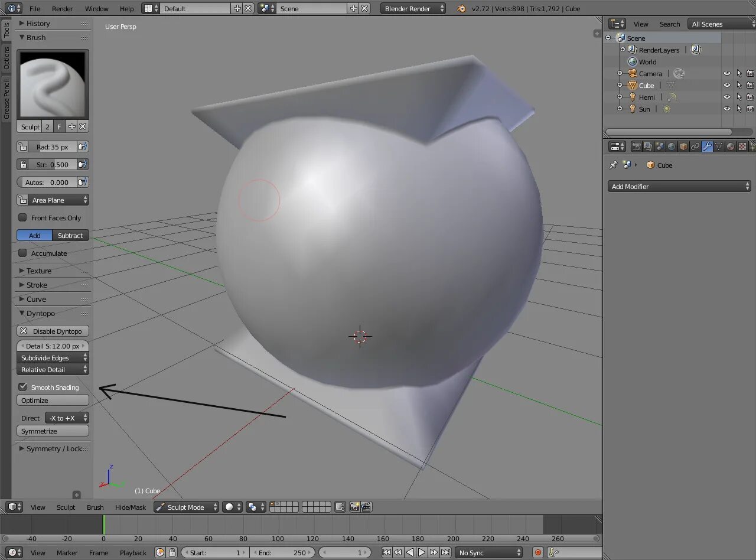The height and width of the screenshot is (560, 756).
Task: Open the Render Layers properties tab
Action: click(x=648, y=146)
